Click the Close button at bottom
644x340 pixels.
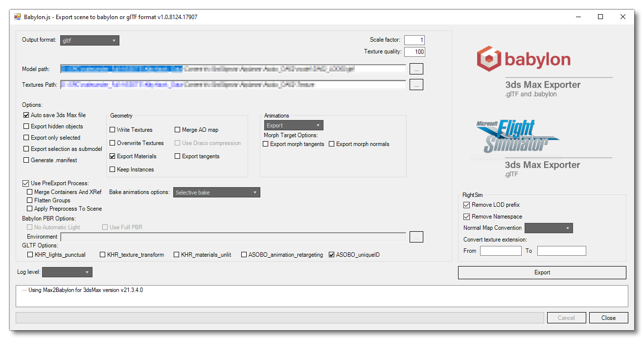pyautogui.click(x=608, y=318)
